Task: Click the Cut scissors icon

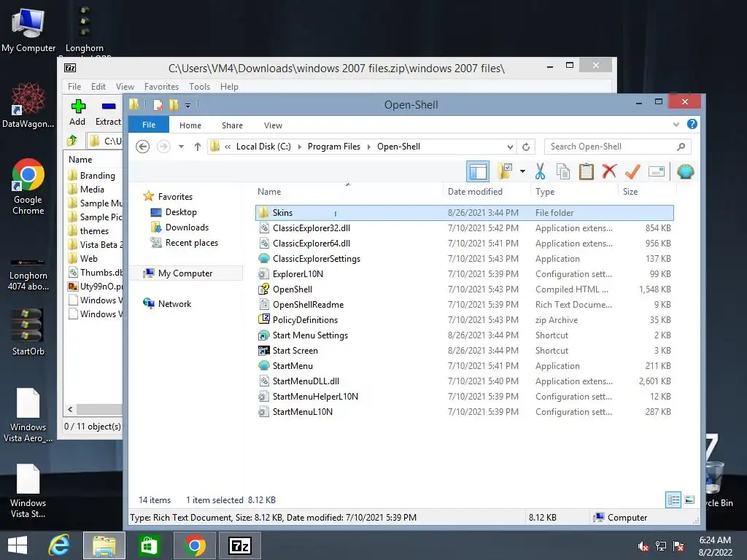Action: coord(540,171)
